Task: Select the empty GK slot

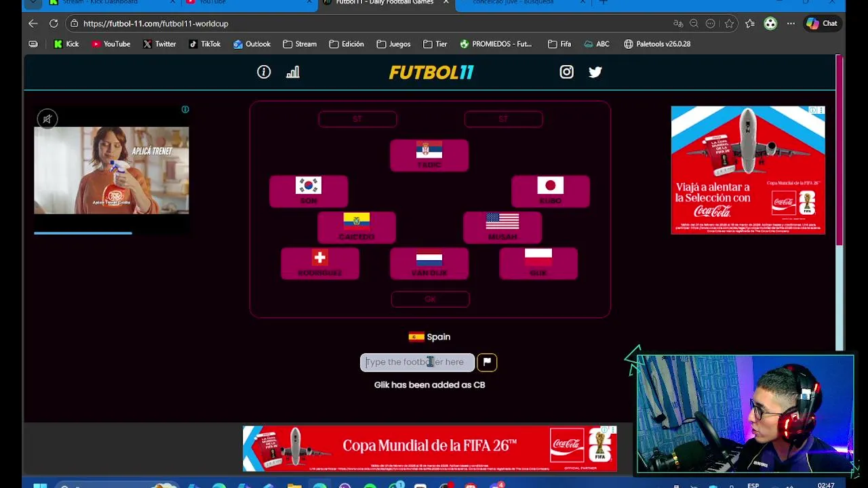Action: pyautogui.click(x=430, y=299)
